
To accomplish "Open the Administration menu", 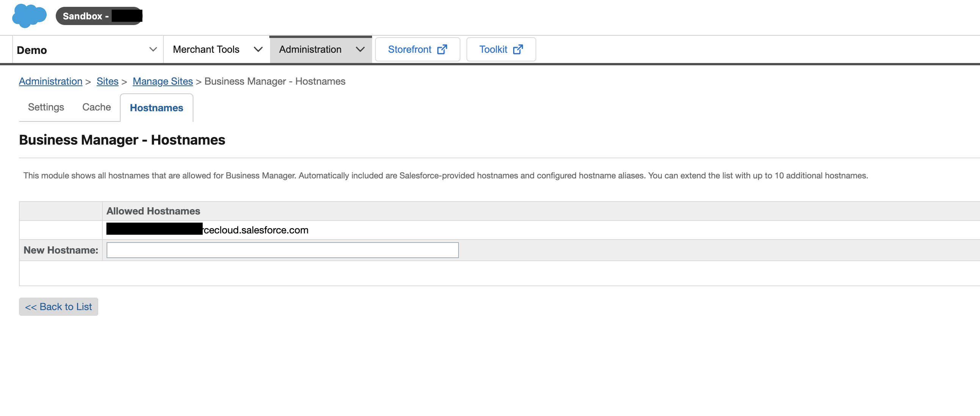I will (321, 49).
